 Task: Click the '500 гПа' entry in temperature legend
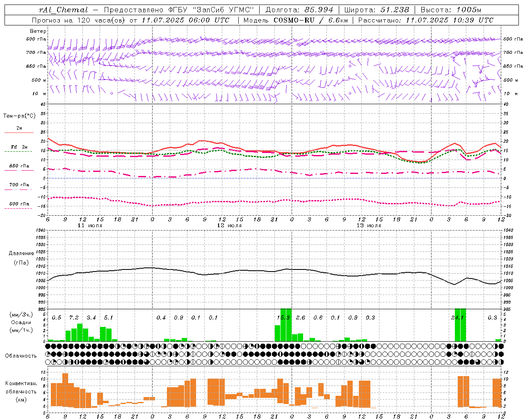click(19, 204)
